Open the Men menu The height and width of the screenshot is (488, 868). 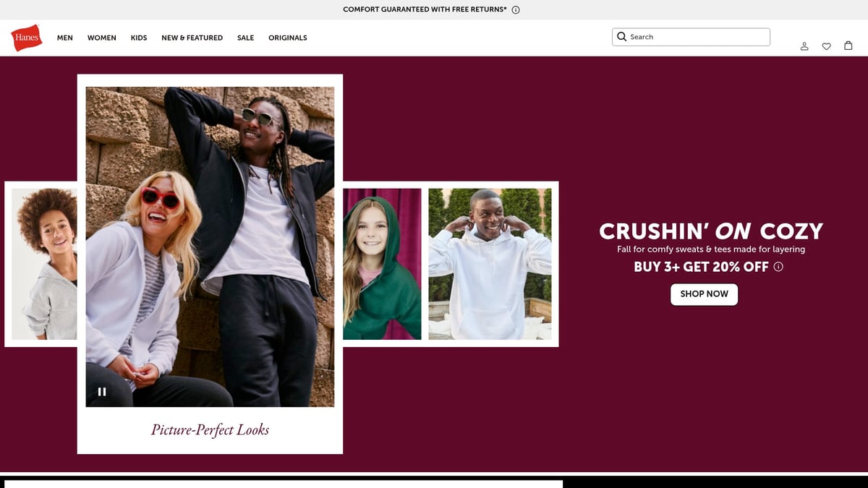(x=65, y=38)
